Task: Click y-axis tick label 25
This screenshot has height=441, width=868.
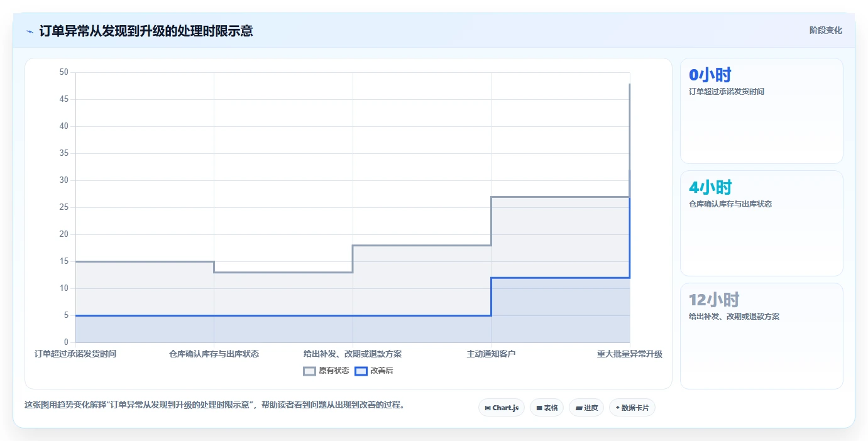Action: (63, 207)
